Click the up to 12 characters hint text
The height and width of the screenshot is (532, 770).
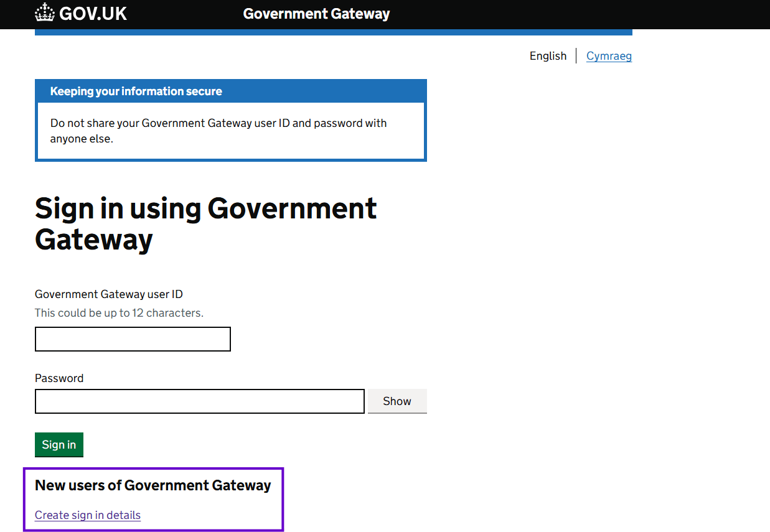[119, 313]
